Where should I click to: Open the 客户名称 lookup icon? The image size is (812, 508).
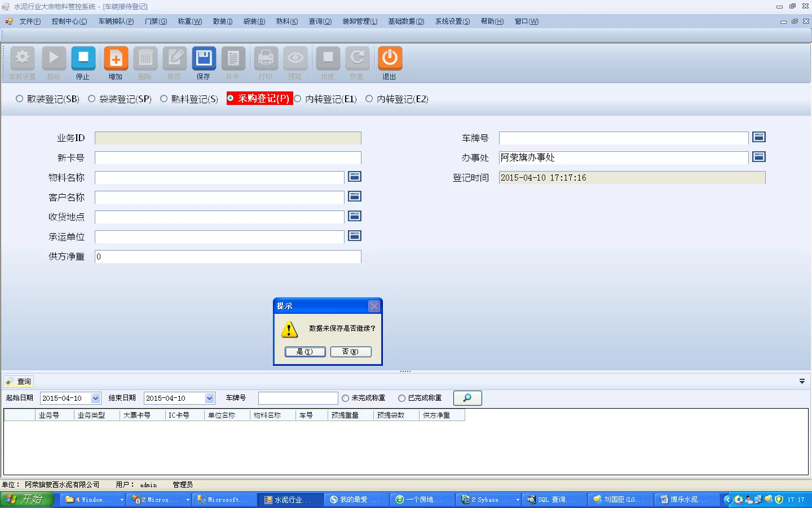[x=354, y=196]
